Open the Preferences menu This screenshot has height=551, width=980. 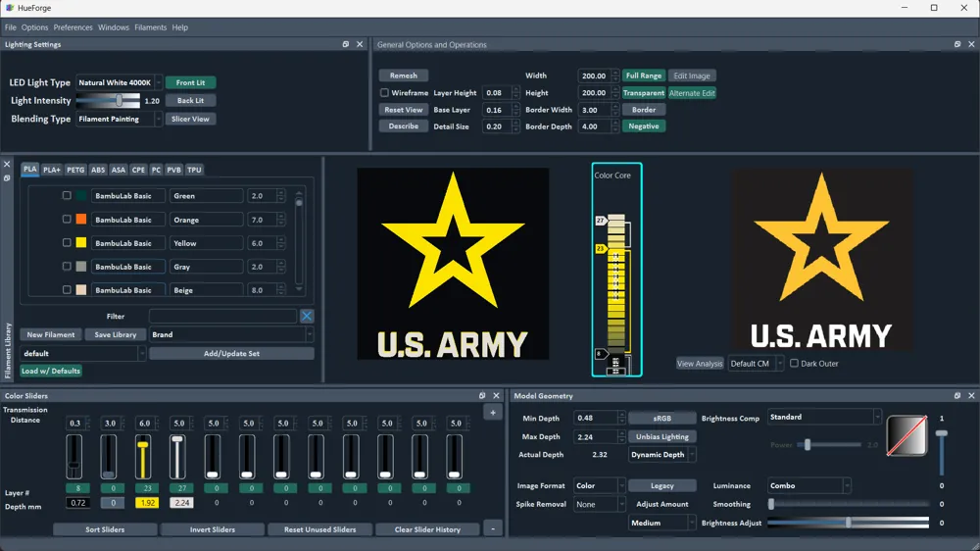[73, 27]
